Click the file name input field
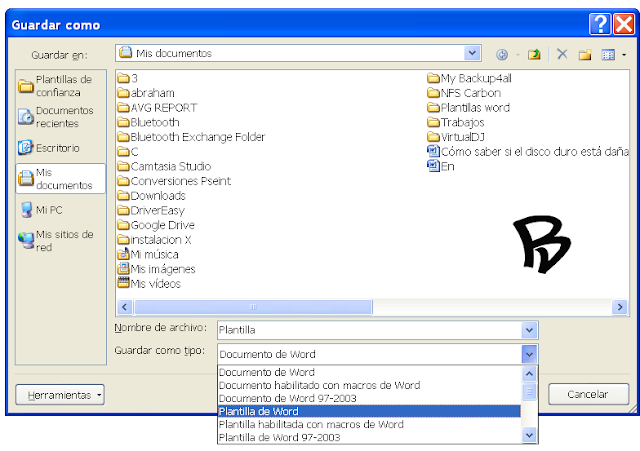The width and height of the screenshot is (640, 451). [369, 330]
